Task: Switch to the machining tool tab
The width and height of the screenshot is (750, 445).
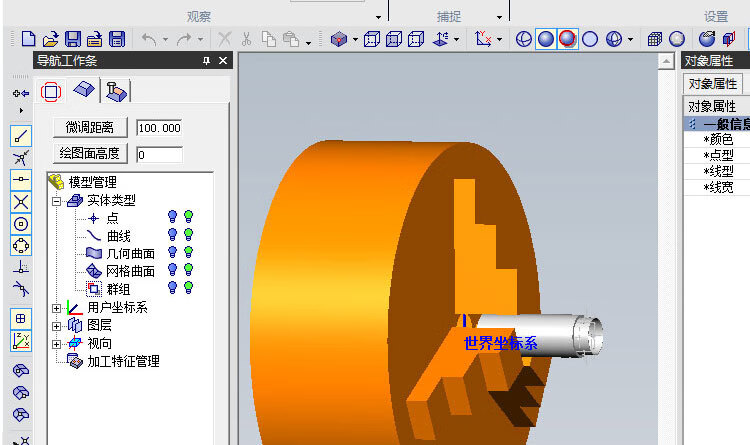Action: coord(116,91)
